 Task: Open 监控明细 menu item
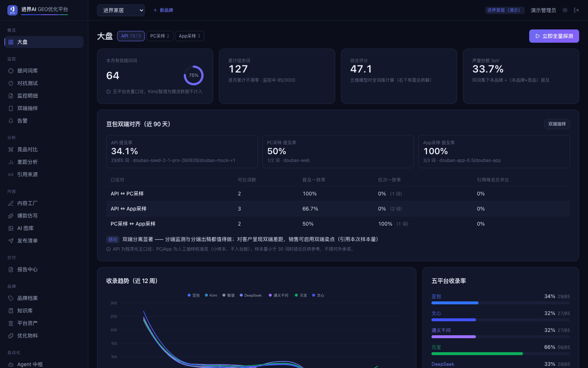click(x=44, y=96)
